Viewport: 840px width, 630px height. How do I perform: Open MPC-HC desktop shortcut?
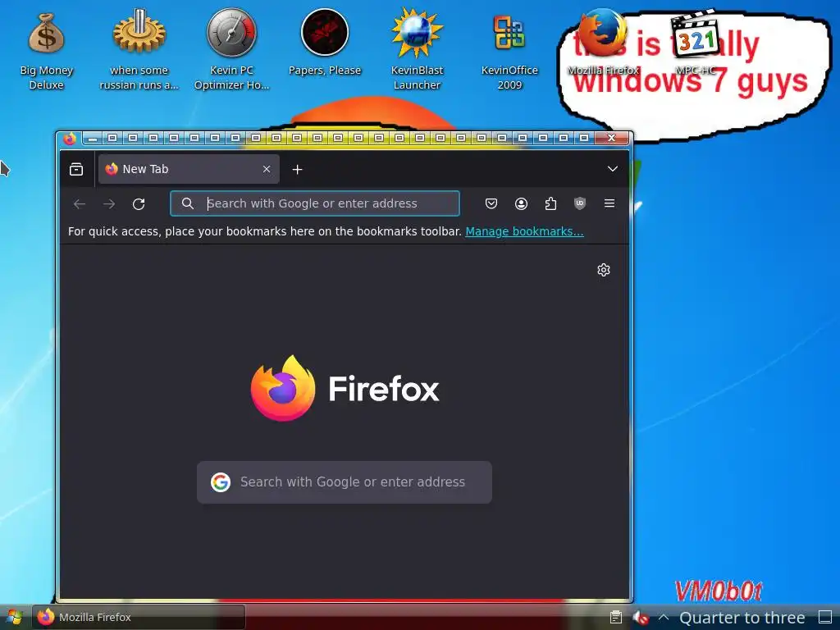(x=696, y=43)
